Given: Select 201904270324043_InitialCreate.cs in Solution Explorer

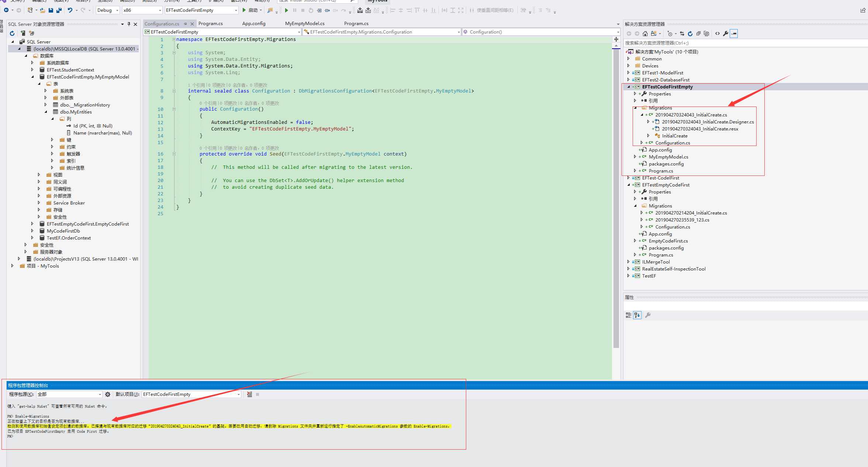Looking at the screenshot, I should click(691, 115).
